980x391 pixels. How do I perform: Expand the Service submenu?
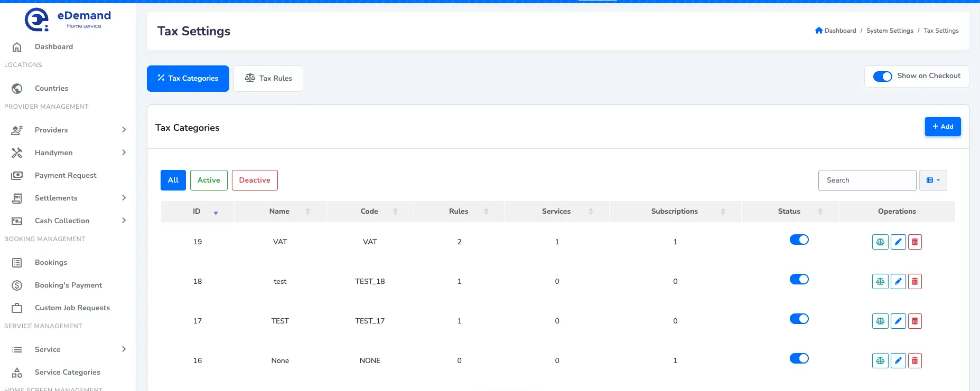[124, 349]
